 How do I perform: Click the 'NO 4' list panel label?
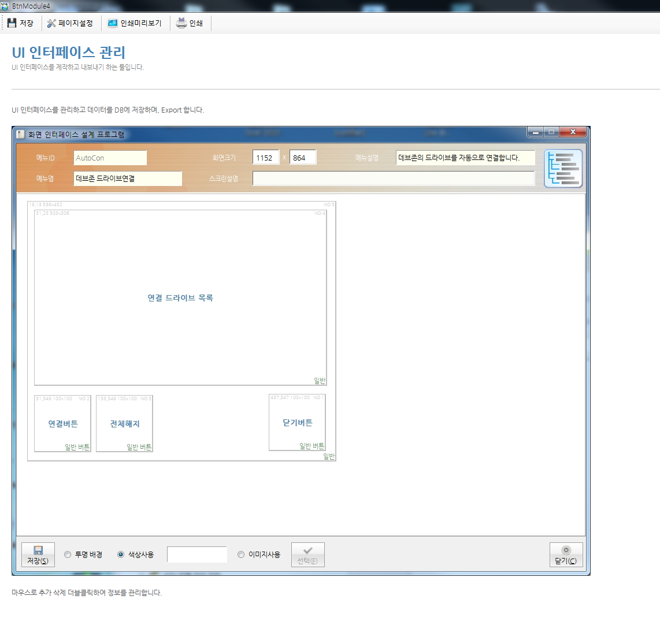(x=320, y=213)
